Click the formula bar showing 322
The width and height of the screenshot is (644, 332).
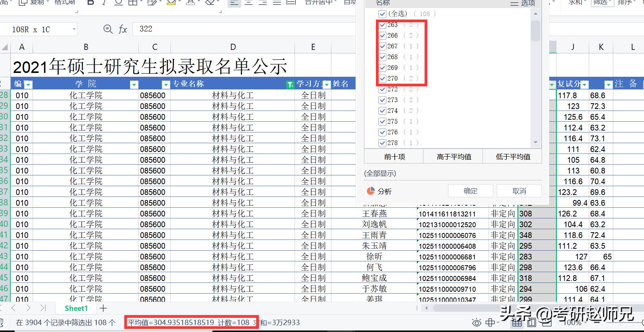tap(244, 29)
